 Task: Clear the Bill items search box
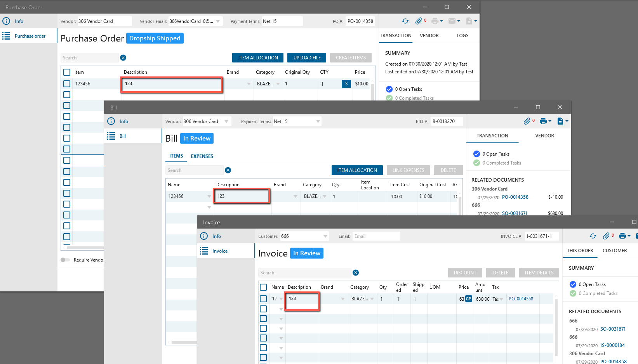click(x=228, y=170)
